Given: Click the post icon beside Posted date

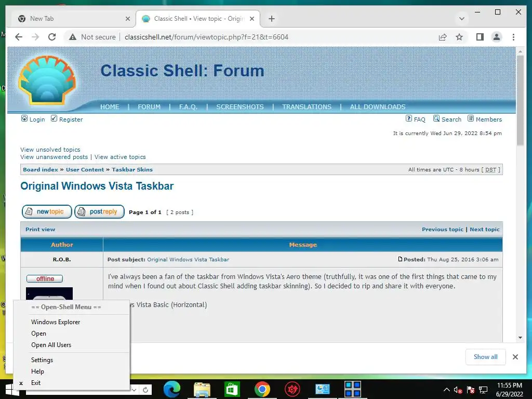Looking at the screenshot, I should (401, 259).
